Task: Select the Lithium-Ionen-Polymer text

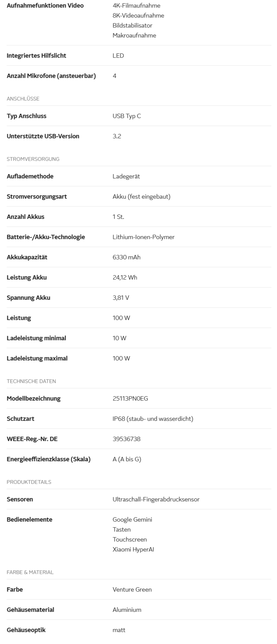Action: [x=143, y=237]
